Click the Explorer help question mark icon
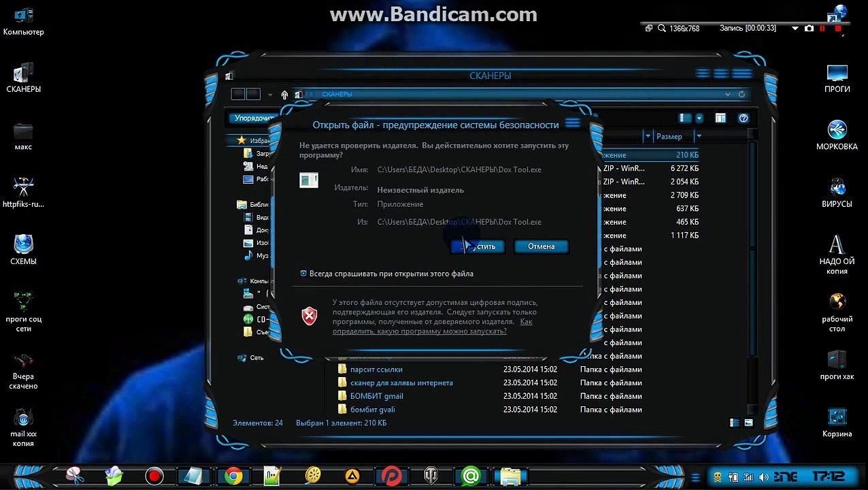Image resolution: width=868 pixels, height=490 pixels. (x=744, y=118)
